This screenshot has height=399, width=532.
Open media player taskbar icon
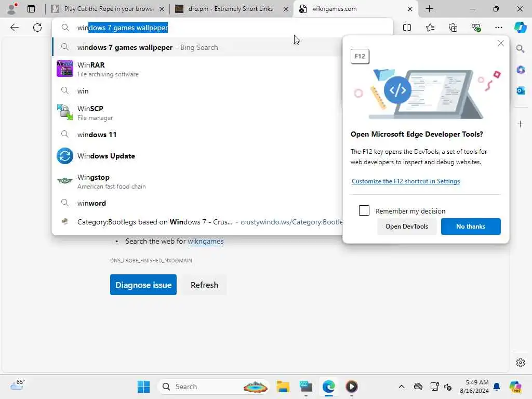point(352,387)
